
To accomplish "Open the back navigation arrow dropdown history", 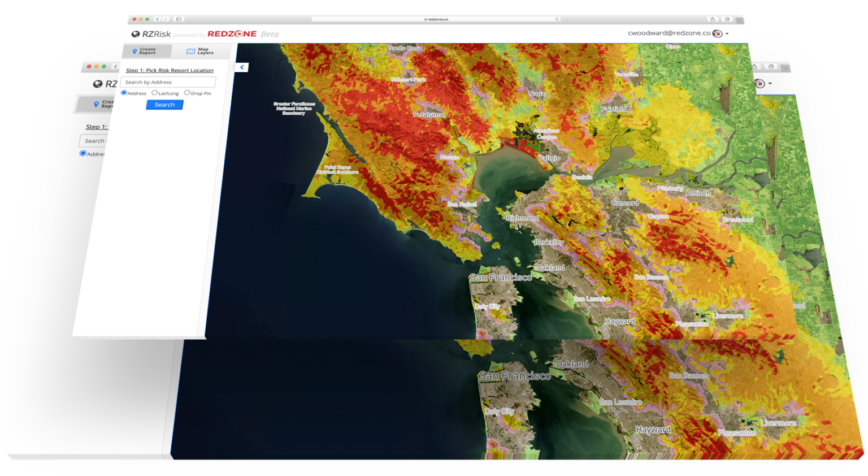I will [157, 19].
